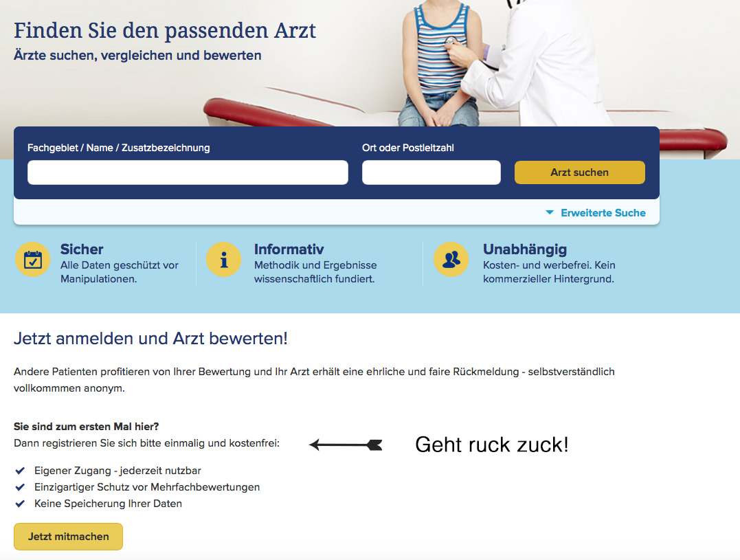
Task: Click the Ort oder Postleitzahl input field
Action: (x=431, y=172)
